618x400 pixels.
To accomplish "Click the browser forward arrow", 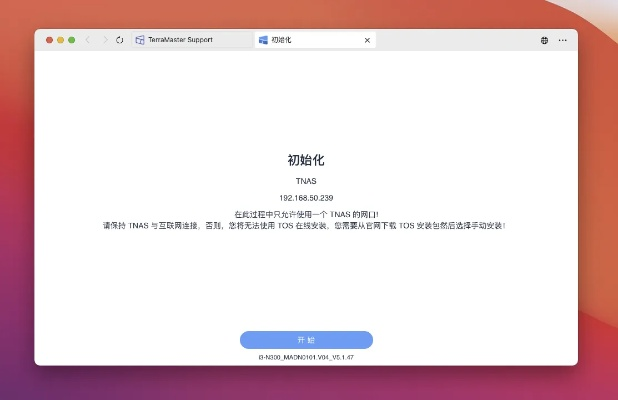I will [x=105, y=40].
